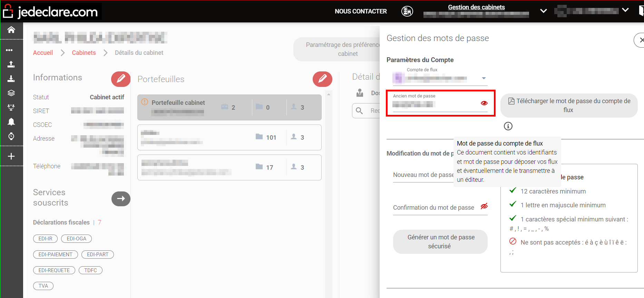Open the download icon in the sidebar
Screen dimensions: 644x298
point(11,79)
